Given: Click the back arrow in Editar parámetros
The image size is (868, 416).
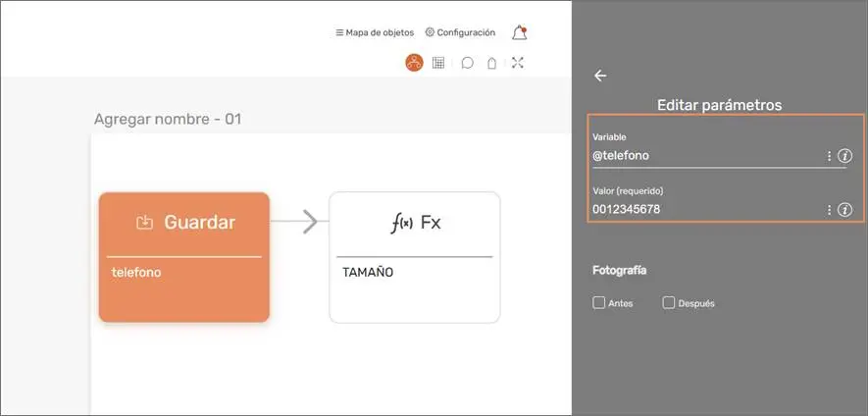Looking at the screenshot, I should tap(600, 76).
